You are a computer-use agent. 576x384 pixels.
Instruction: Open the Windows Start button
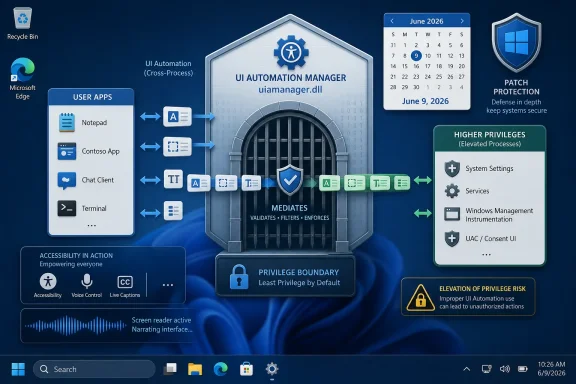click(18, 369)
